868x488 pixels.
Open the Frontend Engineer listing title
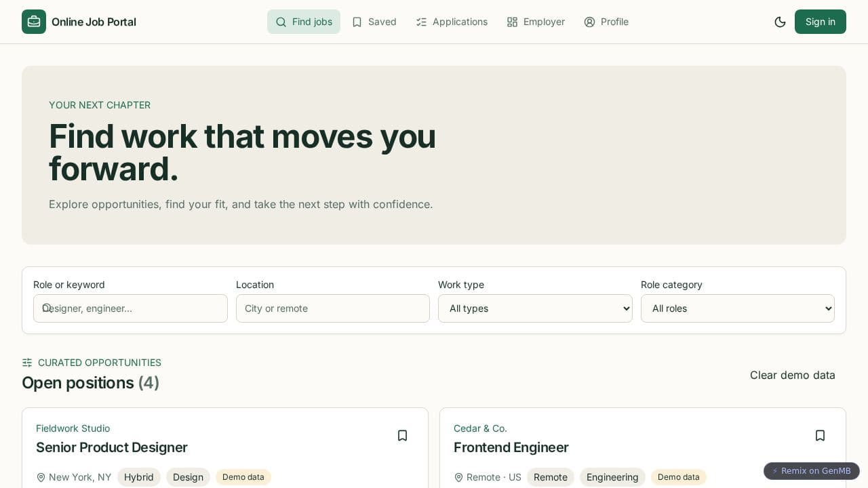511,447
